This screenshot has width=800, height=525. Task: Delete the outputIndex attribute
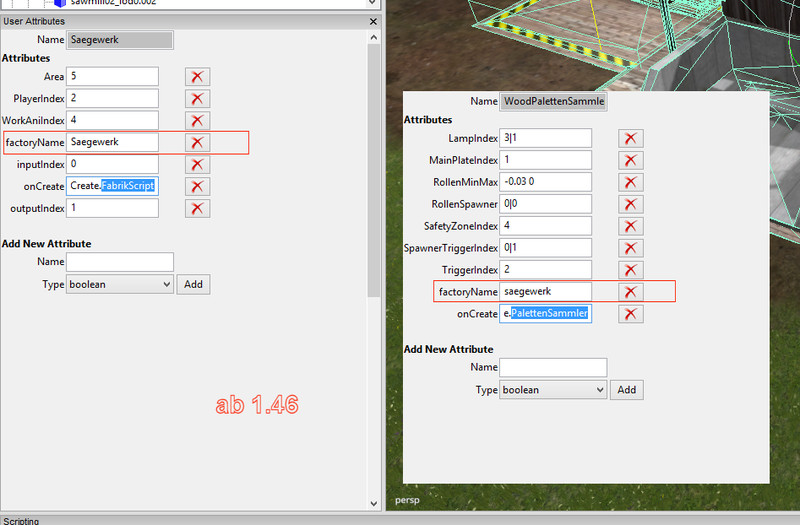pyautogui.click(x=197, y=208)
